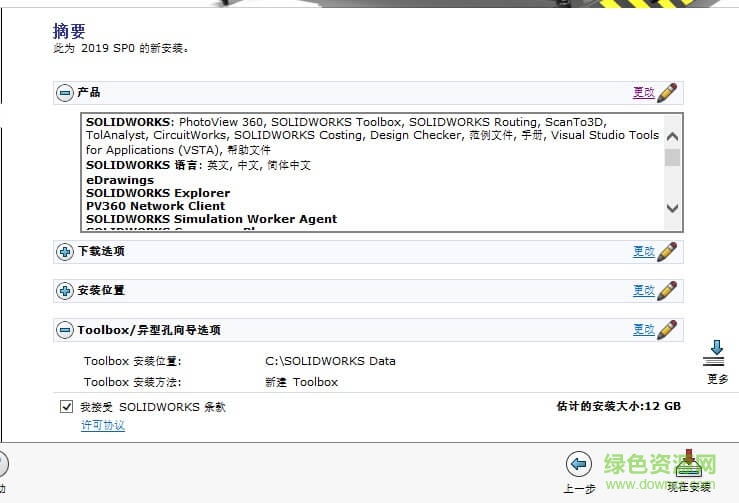Open the 许可协议 link
This screenshot has height=503, width=739.
click(103, 425)
